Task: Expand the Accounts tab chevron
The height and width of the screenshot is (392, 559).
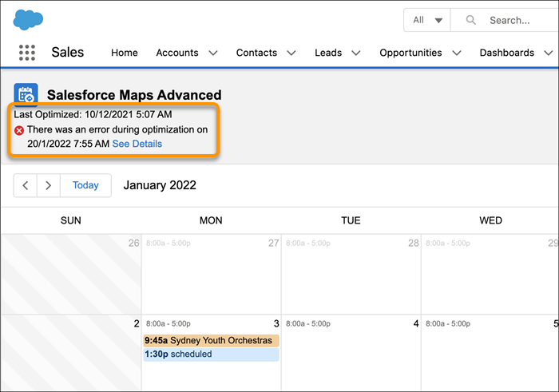Action: click(x=213, y=53)
